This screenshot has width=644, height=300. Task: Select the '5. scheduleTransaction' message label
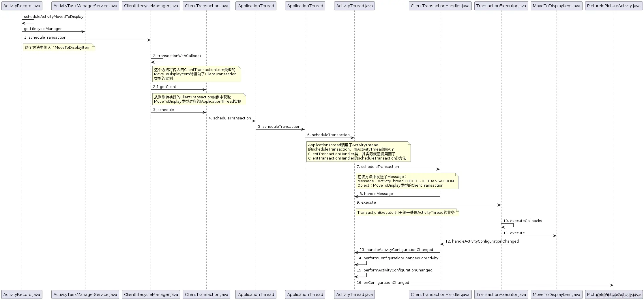point(279,127)
